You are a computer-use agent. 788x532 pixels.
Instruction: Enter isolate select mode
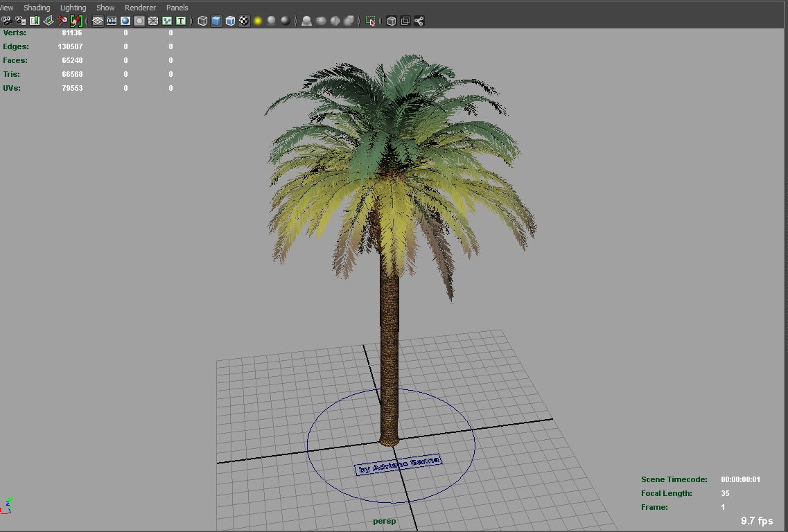(371, 21)
